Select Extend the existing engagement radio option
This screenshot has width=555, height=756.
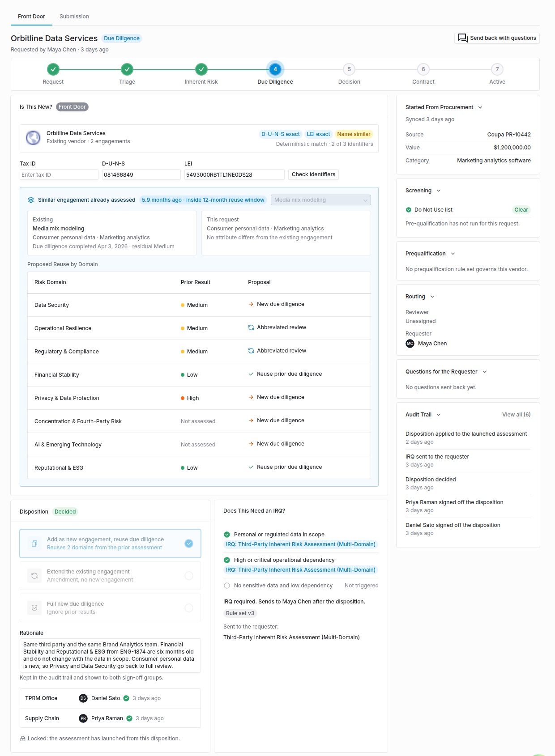click(189, 576)
